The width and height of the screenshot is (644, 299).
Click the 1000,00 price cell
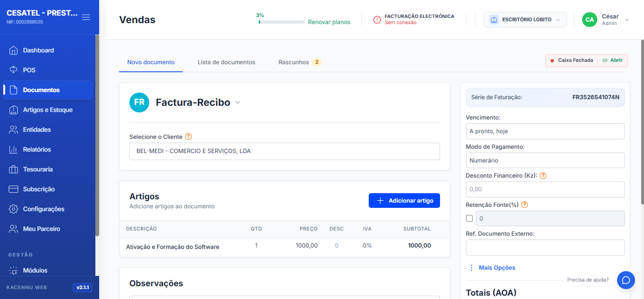tap(307, 246)
